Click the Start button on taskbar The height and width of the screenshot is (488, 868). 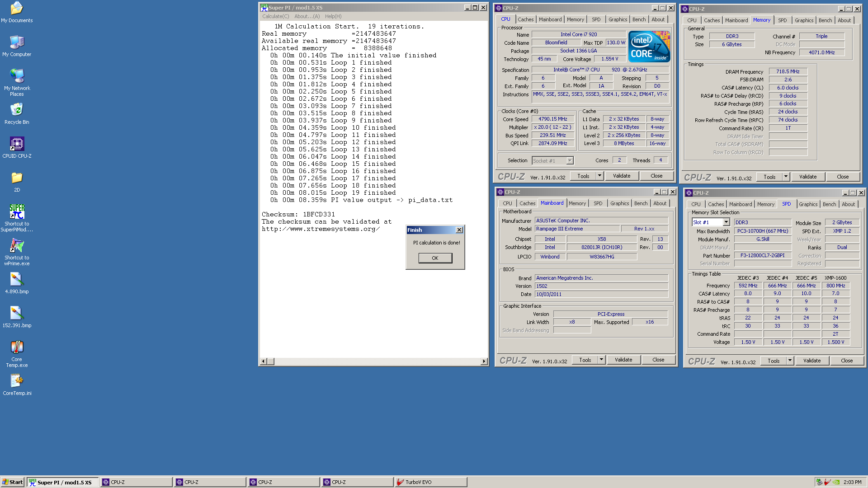pos(13,482)
